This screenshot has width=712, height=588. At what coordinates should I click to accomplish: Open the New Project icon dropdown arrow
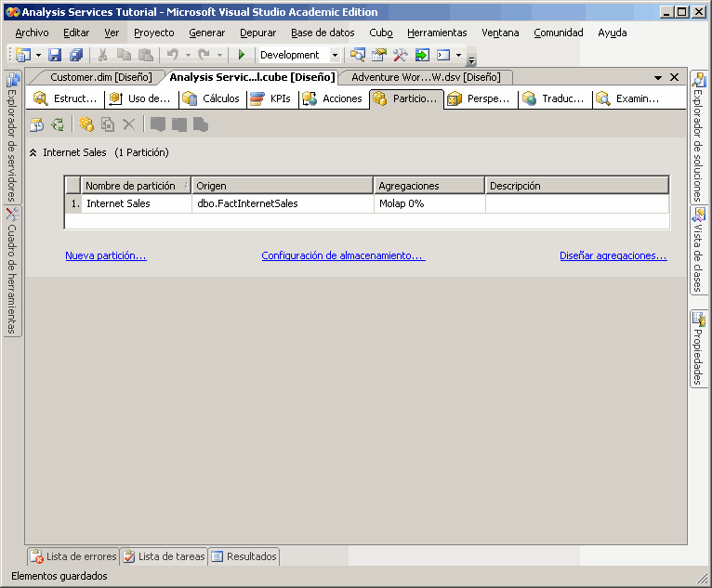(39, 56)
